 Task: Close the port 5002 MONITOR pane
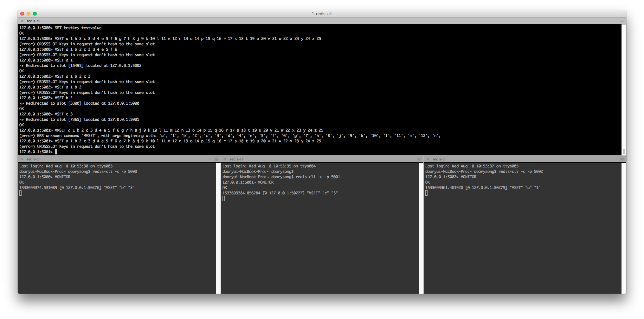428,159
